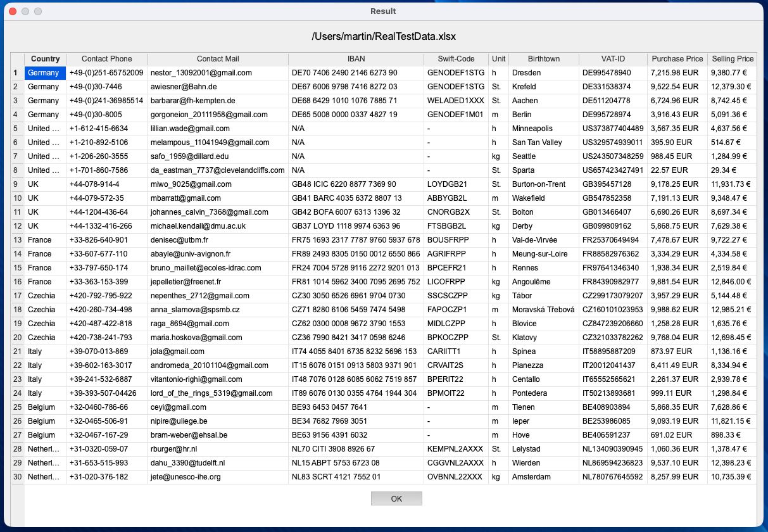
Task: Click the Contact Phone column header
Action: pos(106,59)
